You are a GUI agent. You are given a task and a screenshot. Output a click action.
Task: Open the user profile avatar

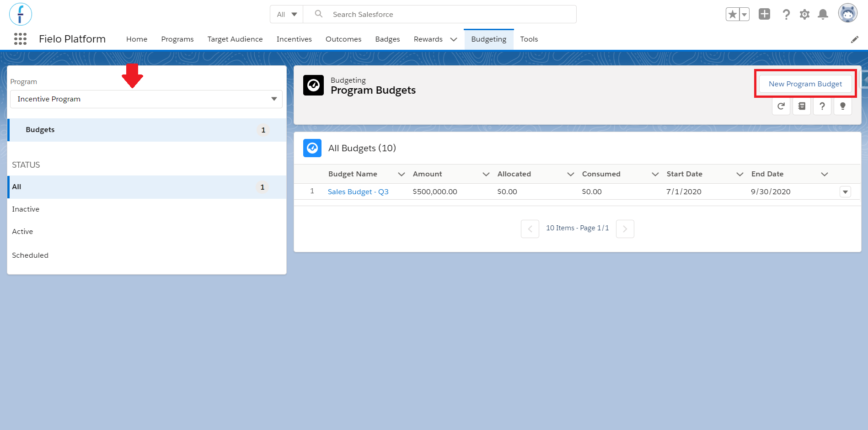tap(847, 13)
